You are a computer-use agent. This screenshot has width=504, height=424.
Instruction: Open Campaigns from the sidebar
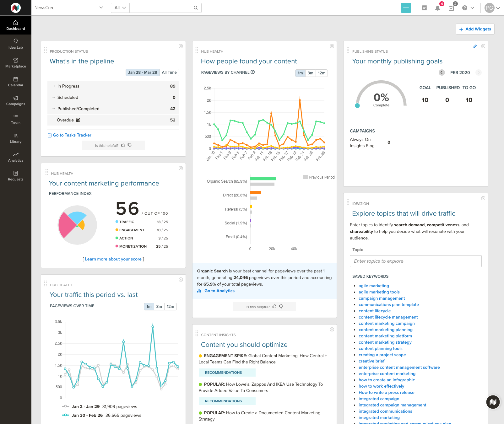click(x=16, y=100)
